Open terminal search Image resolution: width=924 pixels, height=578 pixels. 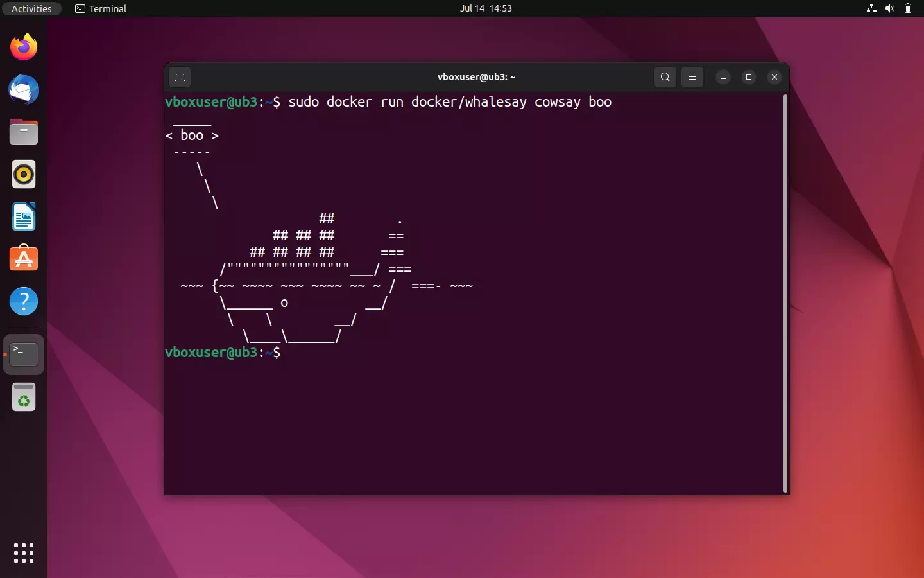pyautogui.click(x=665, y=77)
